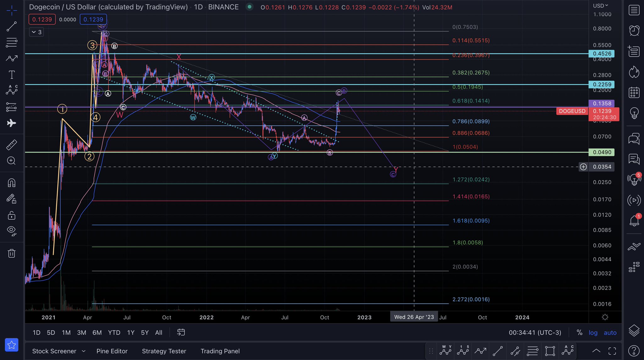
Task: Open the Stock Screener dropdown arrow
Action: click(x=84, y=351)
